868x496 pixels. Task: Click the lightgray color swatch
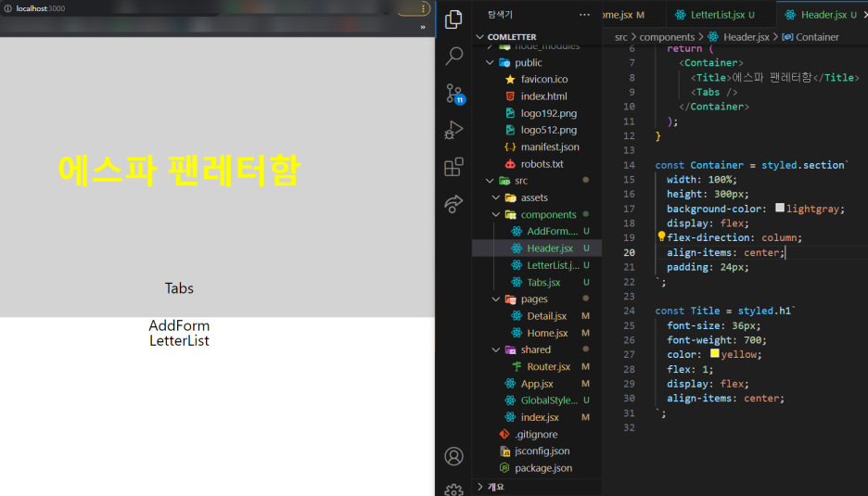coord(779,208)
